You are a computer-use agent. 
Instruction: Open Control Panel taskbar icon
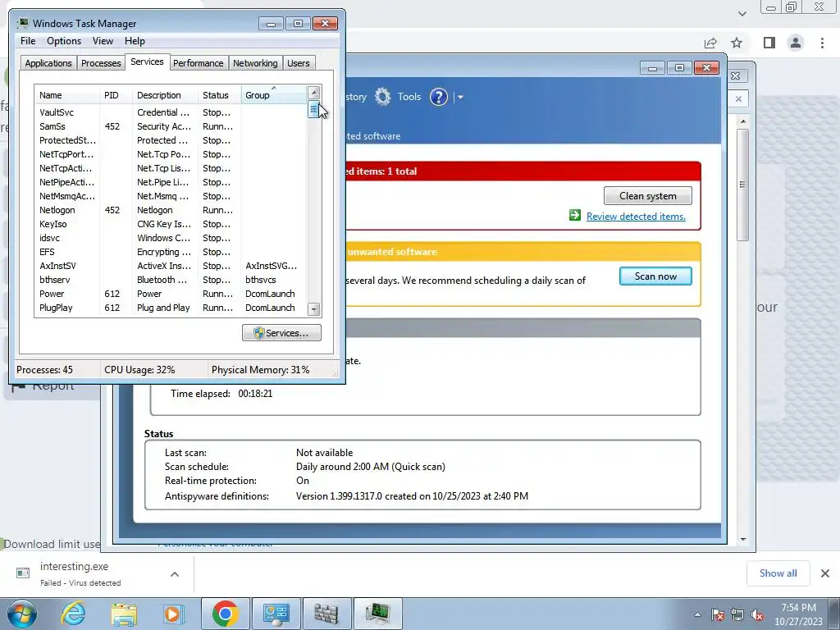(276, 614)
